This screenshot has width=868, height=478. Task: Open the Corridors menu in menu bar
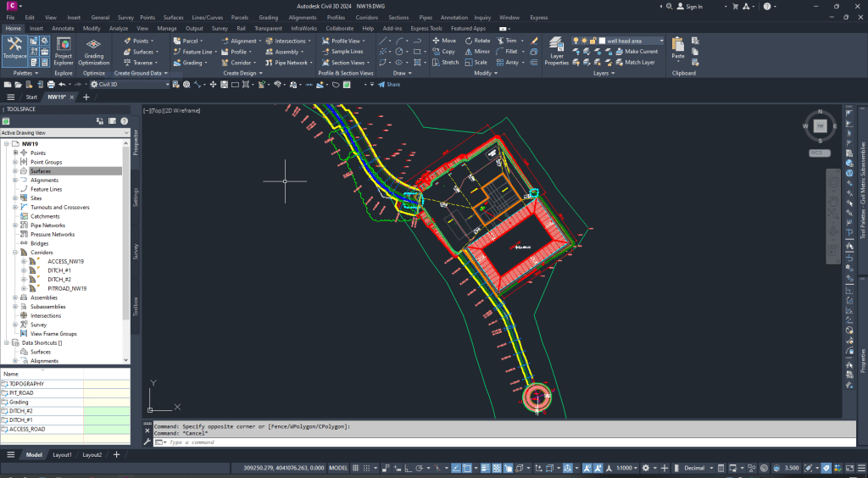[x=368, y=17]
